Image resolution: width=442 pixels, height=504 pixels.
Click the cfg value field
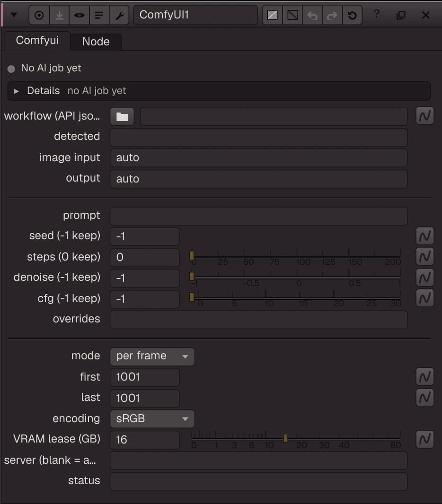145,299
